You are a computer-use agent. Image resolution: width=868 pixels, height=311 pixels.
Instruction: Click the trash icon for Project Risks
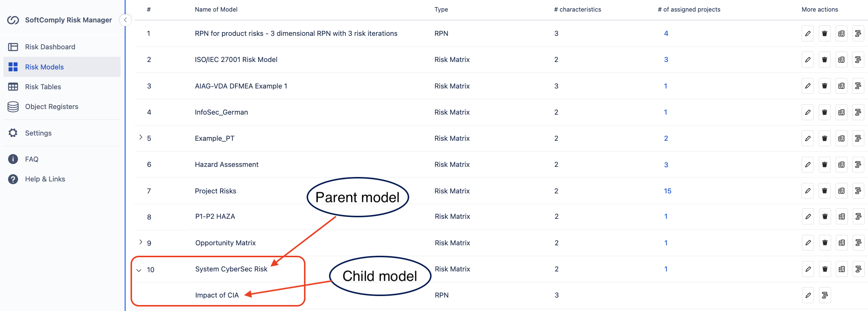[824, 191]
